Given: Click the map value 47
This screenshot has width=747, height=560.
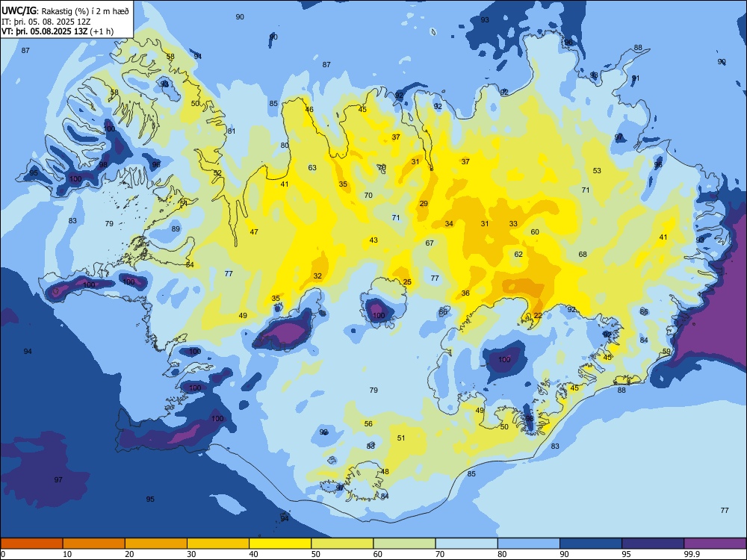Looking at the screenshot, I should click(254, 232).
